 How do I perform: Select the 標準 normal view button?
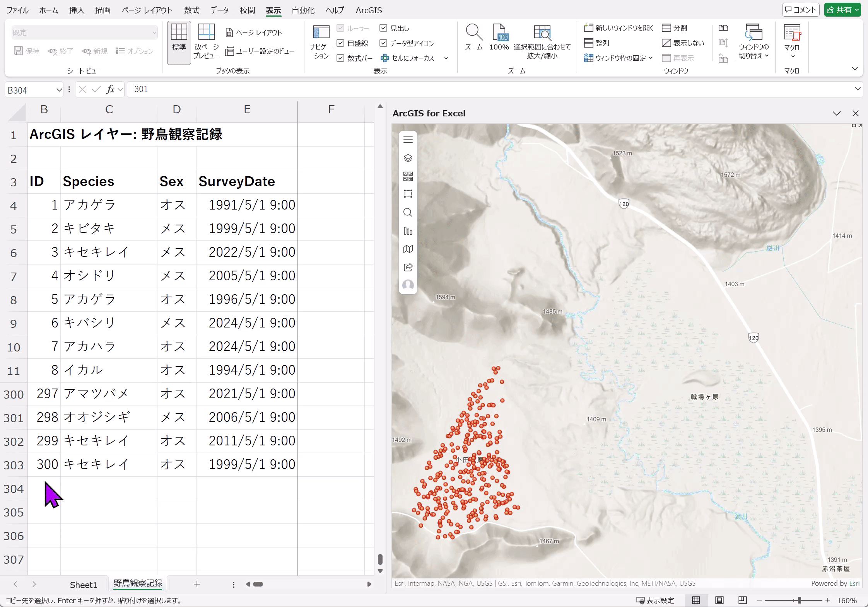(x=179, y=42)
